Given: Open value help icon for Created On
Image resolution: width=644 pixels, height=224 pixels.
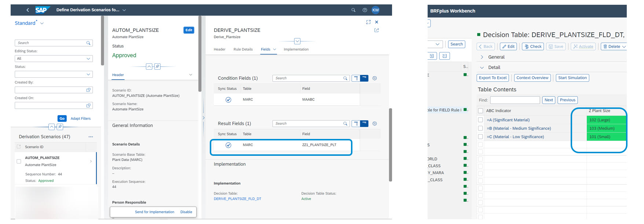Looking at the screenshot, I should click(x=88, y=106).
